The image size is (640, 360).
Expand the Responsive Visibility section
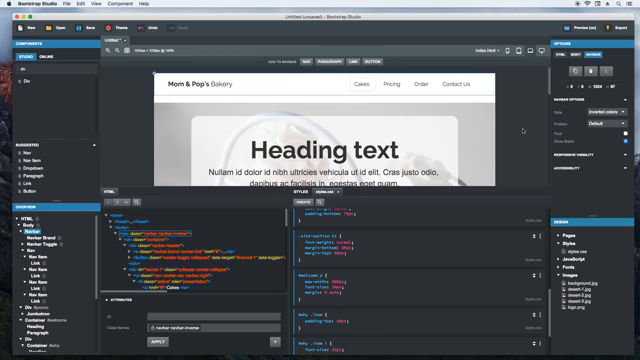click(625, 155)
